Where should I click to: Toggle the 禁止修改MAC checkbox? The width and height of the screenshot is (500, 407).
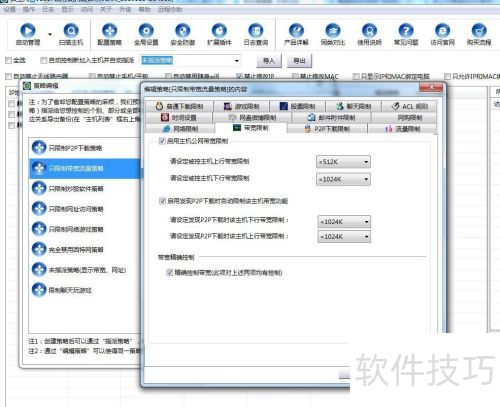tap(295, 76)
